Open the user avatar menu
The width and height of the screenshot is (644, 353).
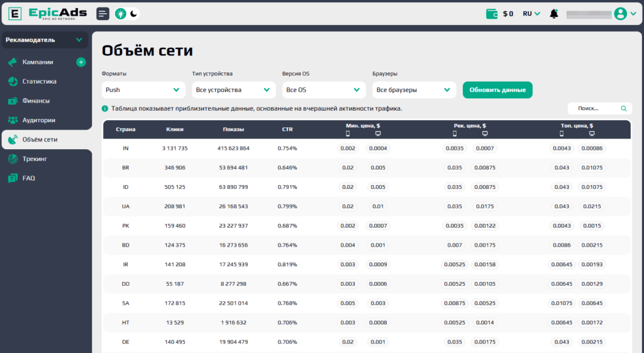pyautogui.click(x=620, y=14)
